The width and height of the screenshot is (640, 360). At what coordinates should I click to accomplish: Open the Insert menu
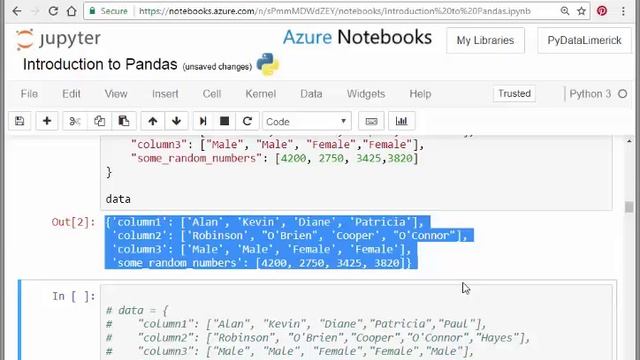click(x=165, y=94)
